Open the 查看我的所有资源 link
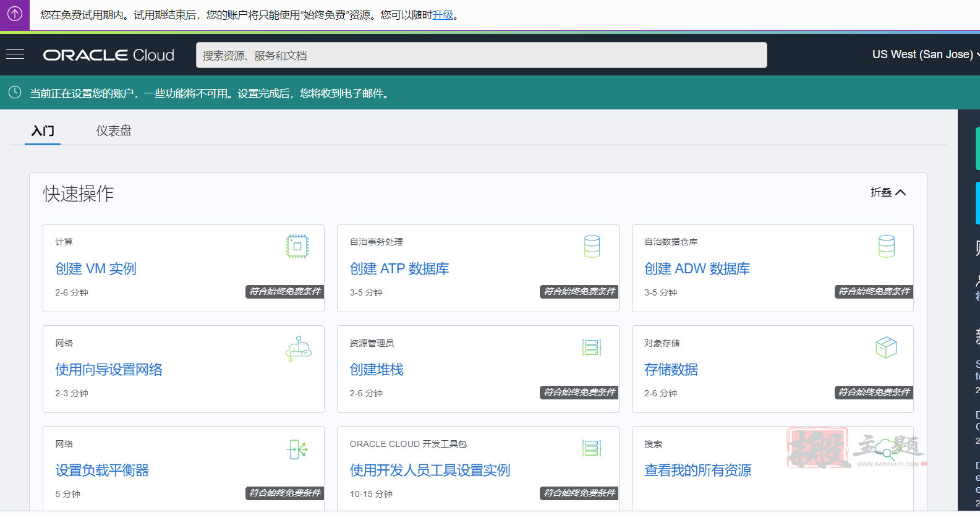The width and height of the screenshot is (980, 515). [697, 470]
